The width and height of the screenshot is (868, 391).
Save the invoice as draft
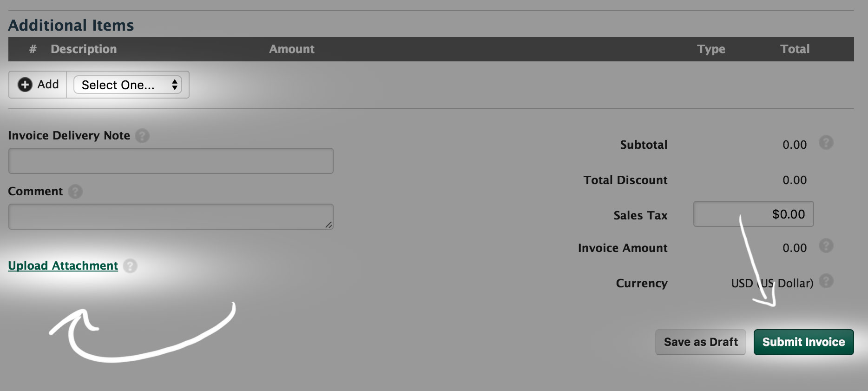click(x=700, y=342)
